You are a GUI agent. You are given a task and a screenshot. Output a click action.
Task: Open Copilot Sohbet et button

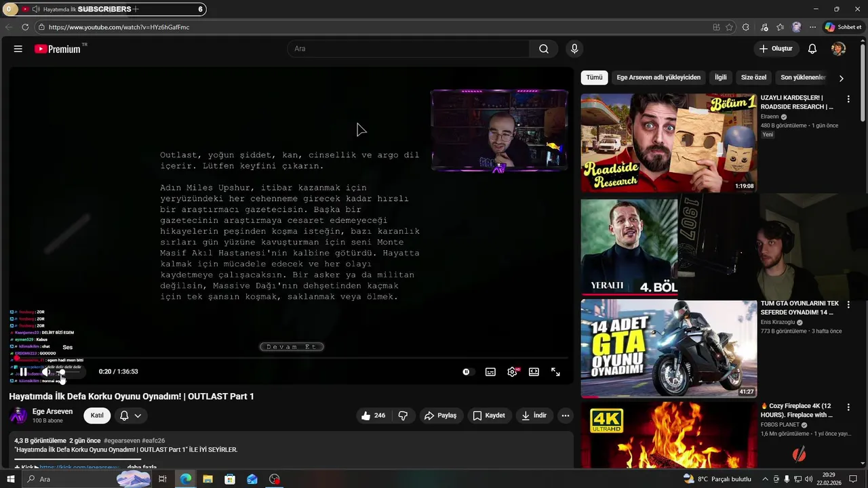click(x=843, y=27)
